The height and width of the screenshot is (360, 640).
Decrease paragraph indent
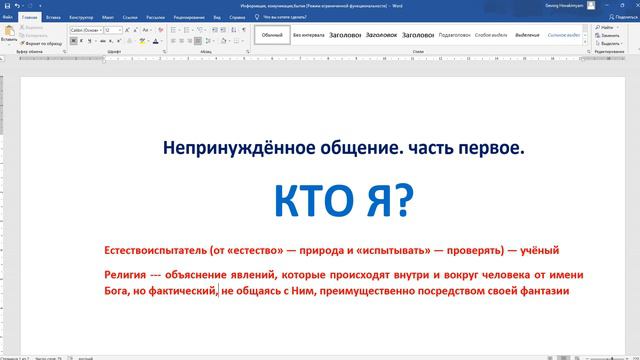click(215, 30)
